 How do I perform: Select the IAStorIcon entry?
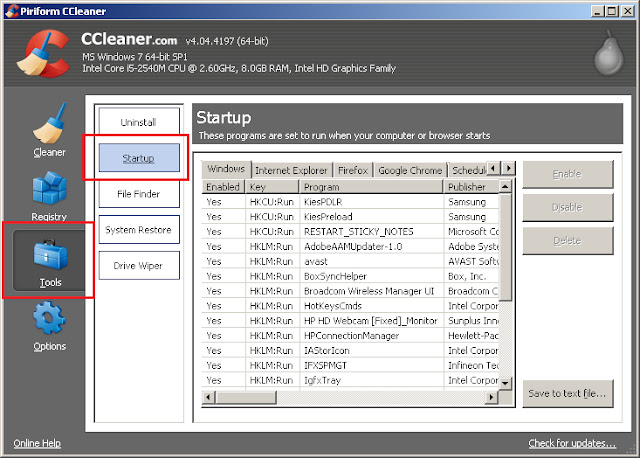(351, 351)
